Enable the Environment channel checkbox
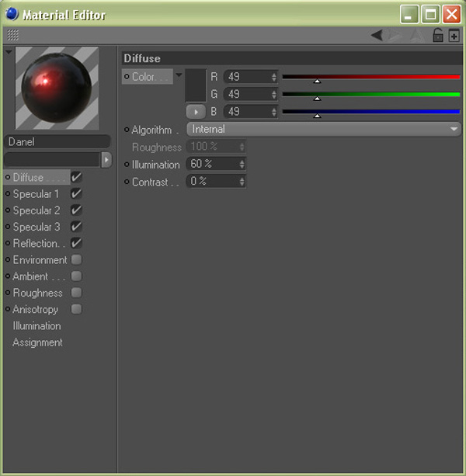This screenshot has height=476, width=466. [x=76, y=260]
